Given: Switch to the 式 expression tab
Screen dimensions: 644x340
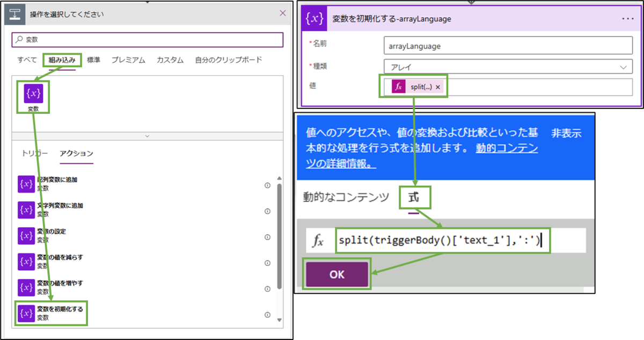Looking at the screenshot, I should (413, 198).
